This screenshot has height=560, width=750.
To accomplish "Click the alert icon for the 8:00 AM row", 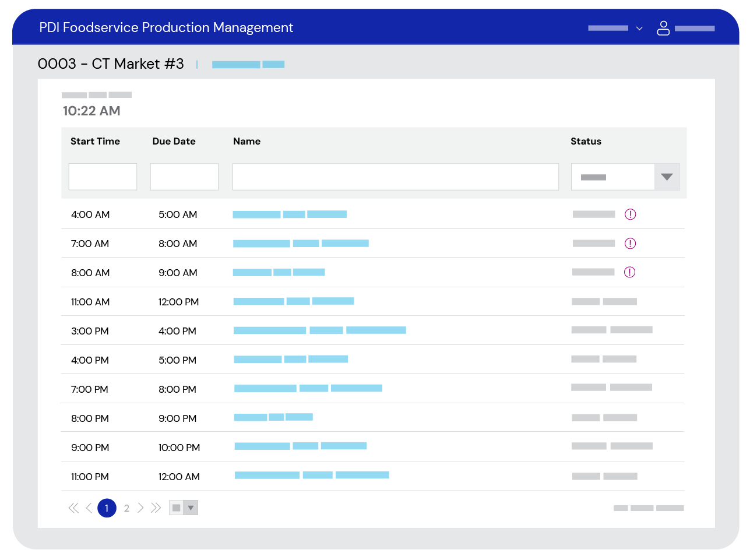I will pyautogui.click(x=629, y=272).
